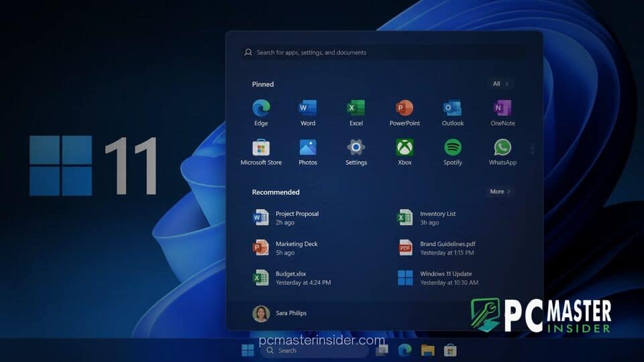The height and width of the screenshot is (362, 644).
Task: Open Windows 11 Update item
Action: (x=438, y=278)
